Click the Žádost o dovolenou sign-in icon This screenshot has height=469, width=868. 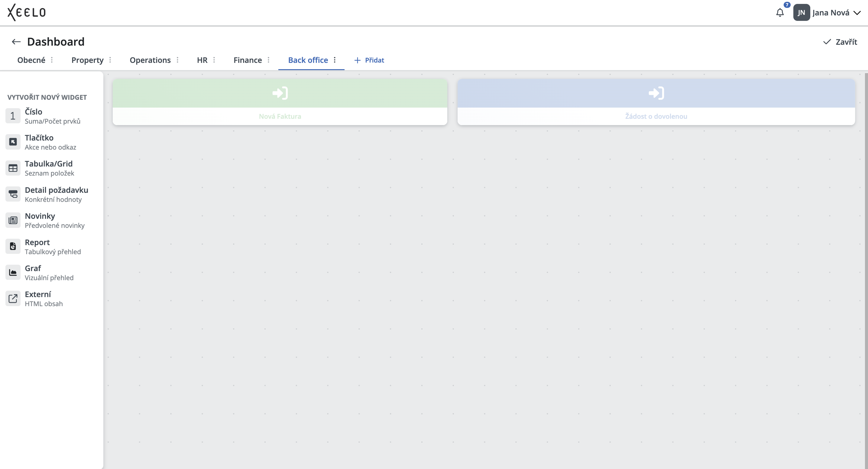(x=656, y=93)
